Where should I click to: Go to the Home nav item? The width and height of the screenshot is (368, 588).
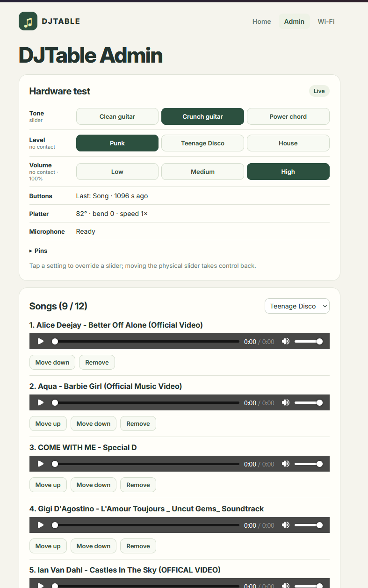(261, 22)
